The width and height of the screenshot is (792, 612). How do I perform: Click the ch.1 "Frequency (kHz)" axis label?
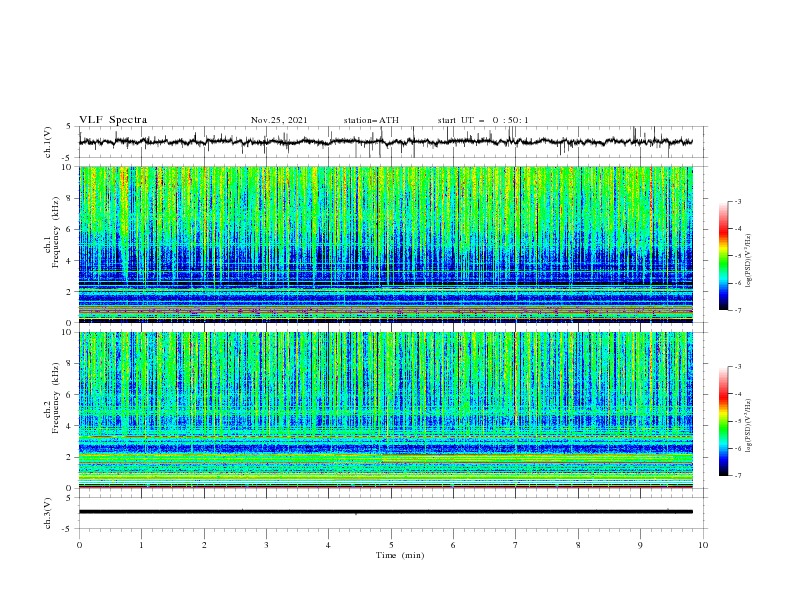click(56, 232)
